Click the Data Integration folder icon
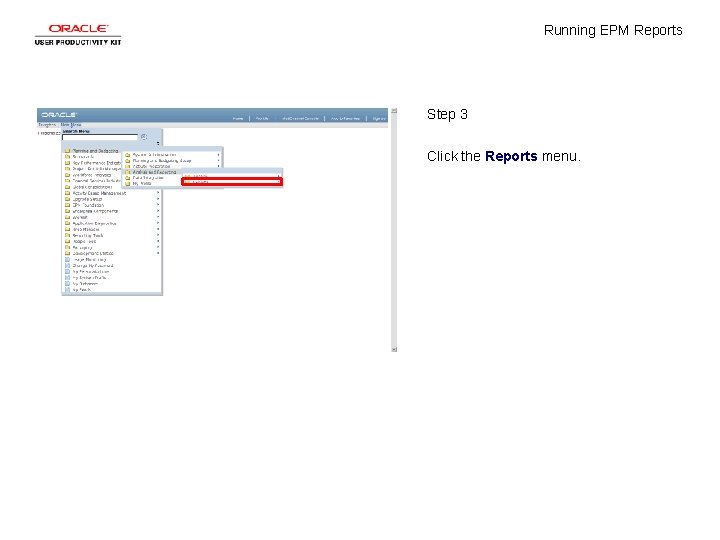 point(128,178)
